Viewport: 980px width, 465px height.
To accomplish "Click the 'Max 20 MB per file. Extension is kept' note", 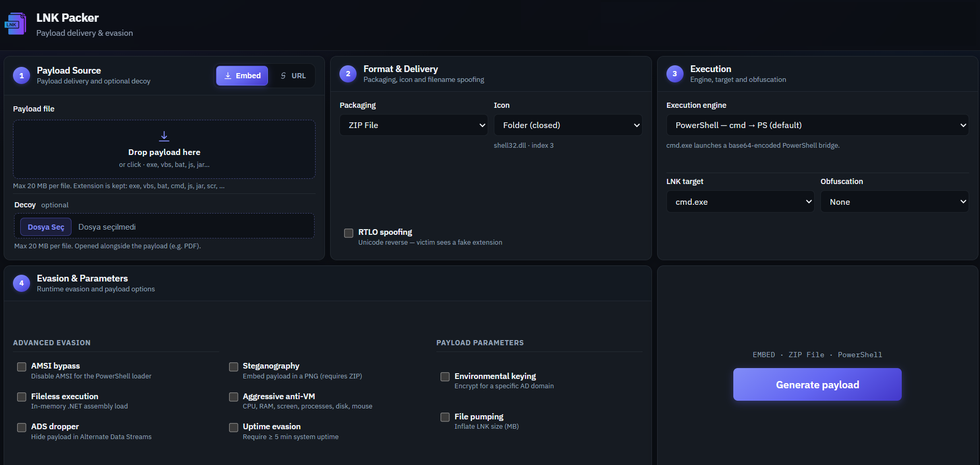I will tap(119, 186).
